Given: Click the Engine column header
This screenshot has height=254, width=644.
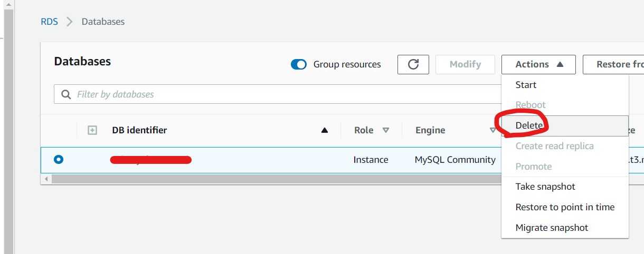Looking at the screenshot, I should tap(430, 130).
